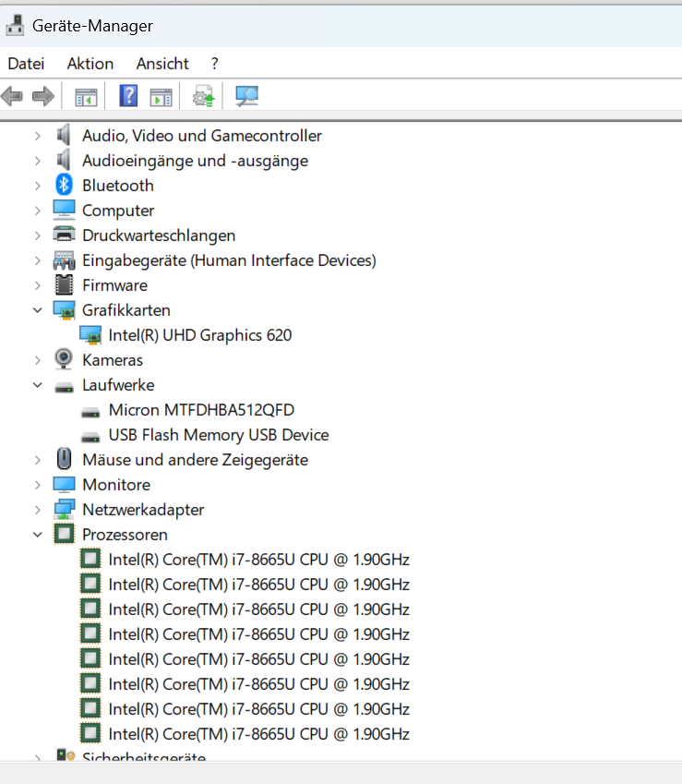
Task: Open the Aktion menu
Action: pos(90,64)
